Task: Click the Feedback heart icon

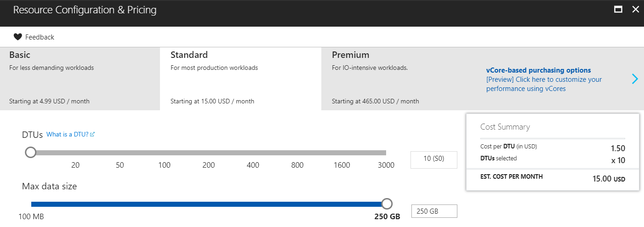Action: click(17, 37)
